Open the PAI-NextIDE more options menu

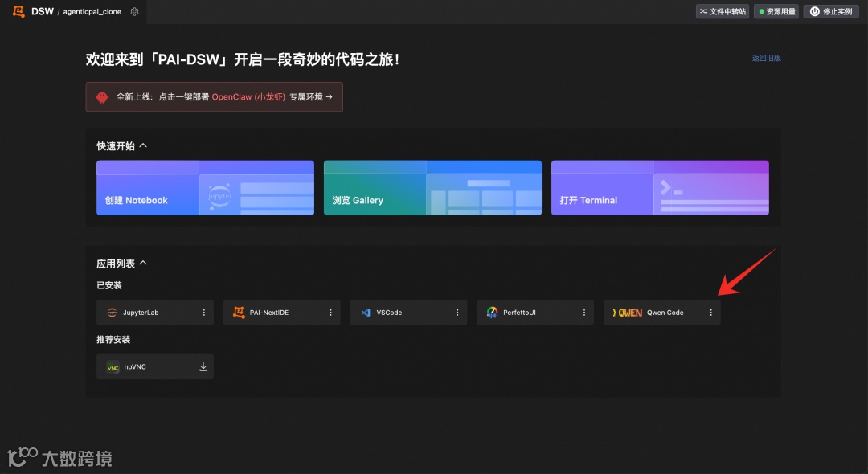330,313
